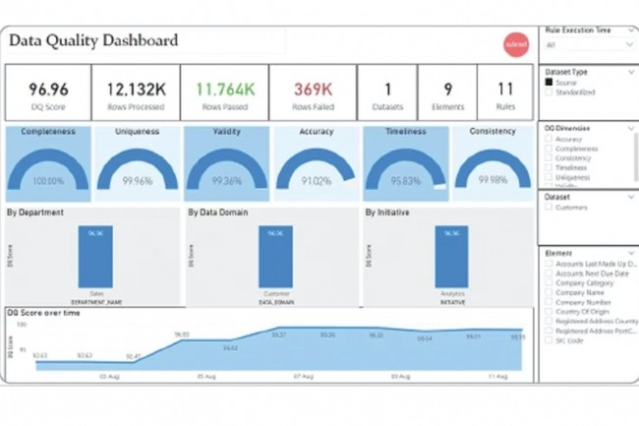Viewport: 639px width, 426px height.
Task: Click the Data Quality Dashboard title
Action: tap(94, 41)
